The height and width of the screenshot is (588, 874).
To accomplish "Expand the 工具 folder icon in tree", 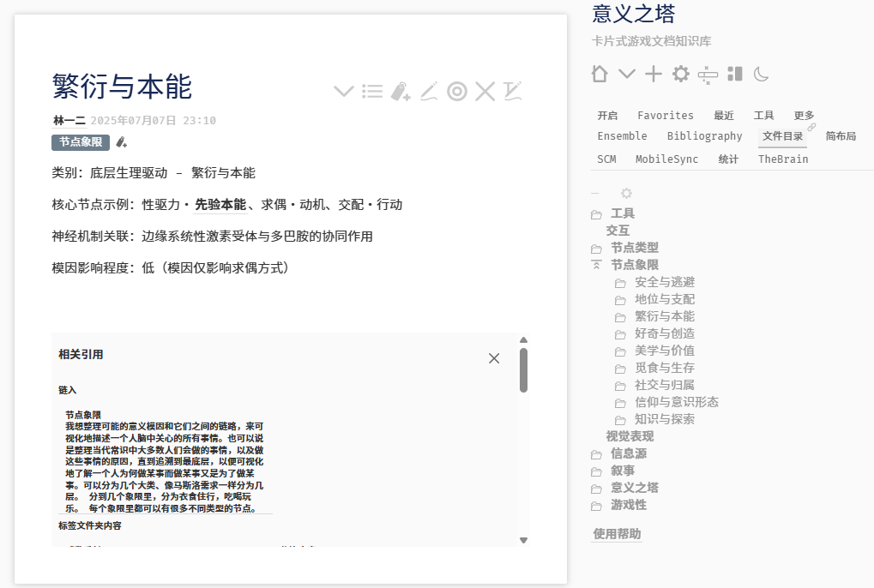I will [596, 214].
